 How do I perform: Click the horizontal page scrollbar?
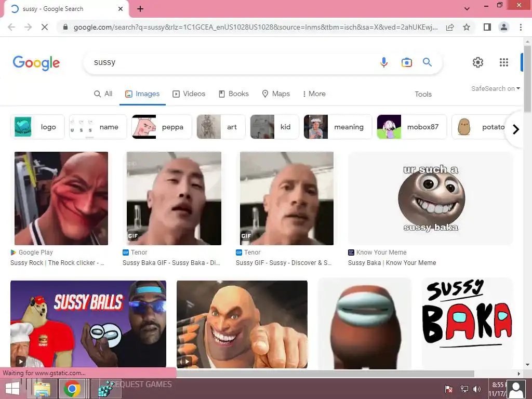click(x=325, y=374)
